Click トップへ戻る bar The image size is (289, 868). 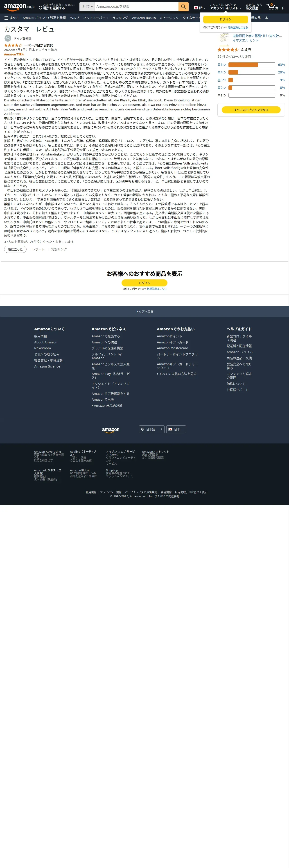click(x=144, y=312)
